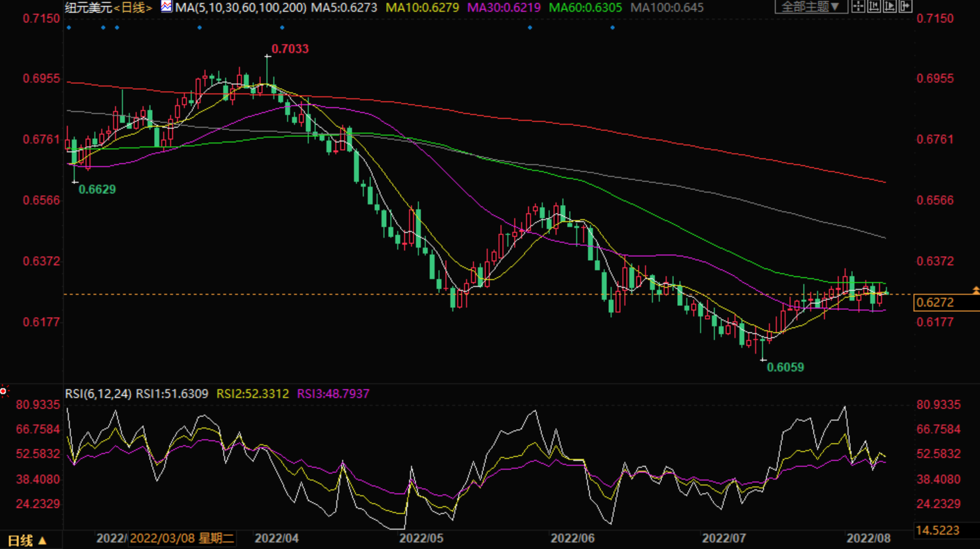980x549 pixels.
Task: Click the MA(5,10,30,60,100,200) indicator label
Action: [x=241, y=8]
